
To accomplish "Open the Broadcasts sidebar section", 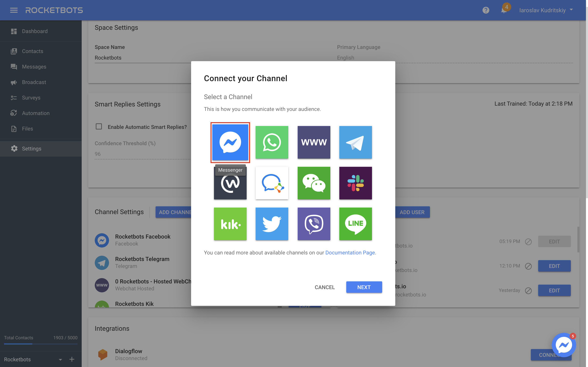I will [x=34, y=82].
